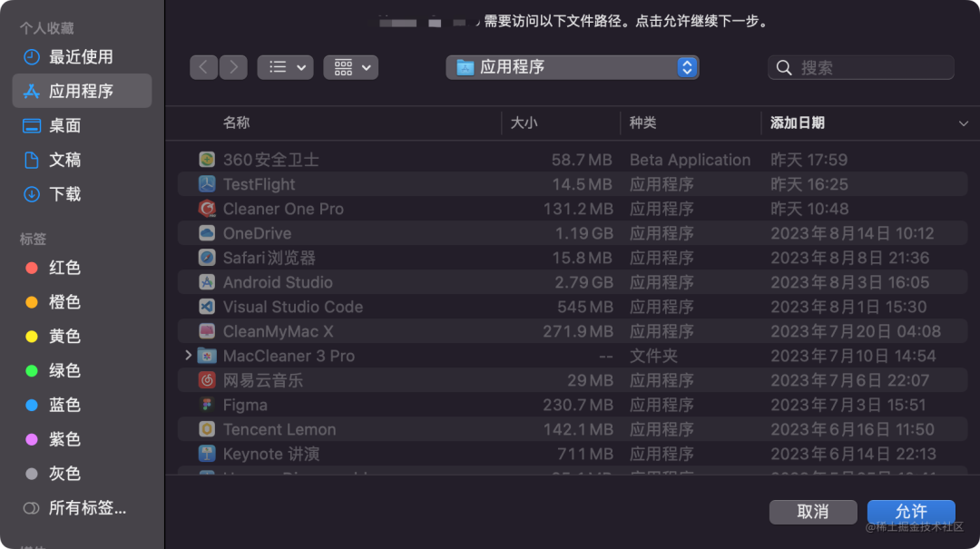
Task: Click the 360安全卫士 app icon
Action: tap(207, 160)
